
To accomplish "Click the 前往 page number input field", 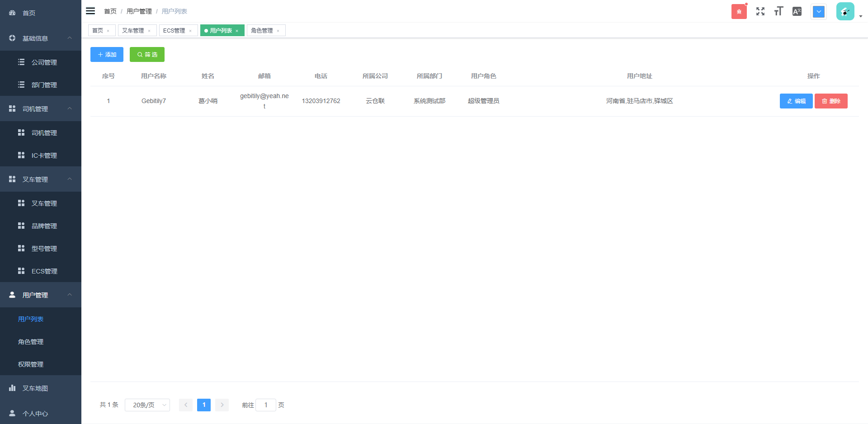I will tap(266, 405).
